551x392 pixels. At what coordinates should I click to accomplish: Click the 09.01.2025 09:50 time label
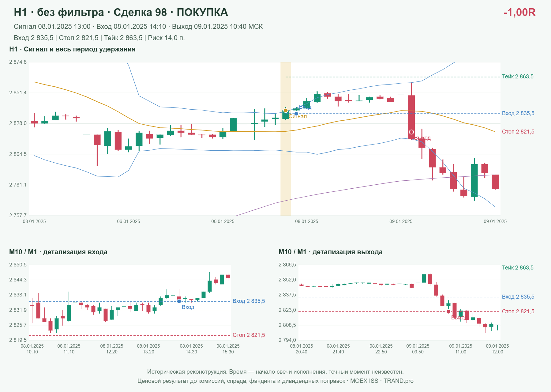pos(418,349)
